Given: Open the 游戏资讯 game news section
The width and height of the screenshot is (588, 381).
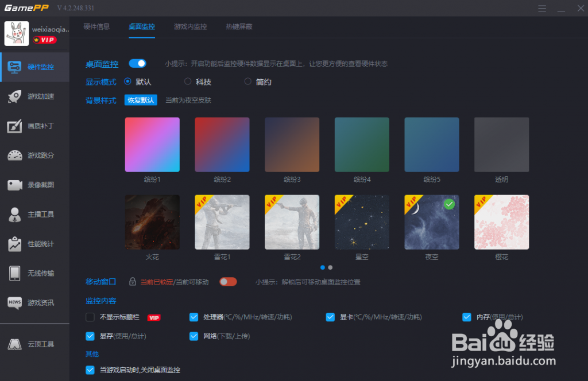Looking at the screenshot, I should click(x=34, y=303).
